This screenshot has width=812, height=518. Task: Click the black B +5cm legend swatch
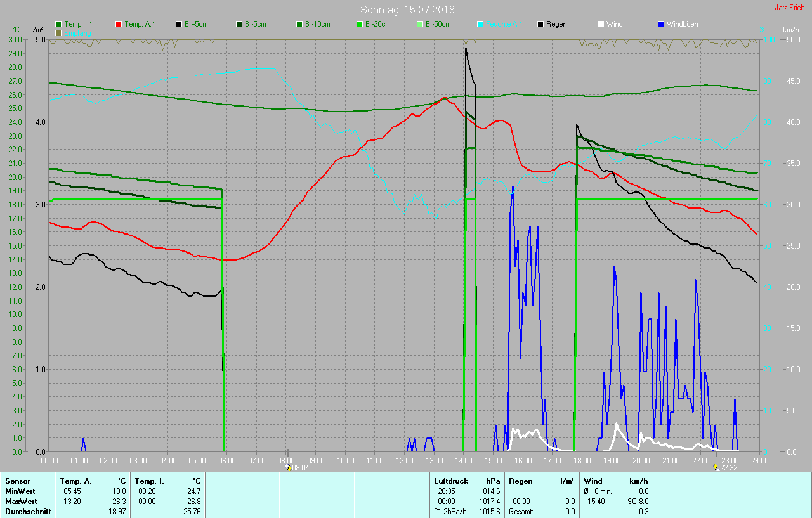pyautogui.click(x=180, y=24)
